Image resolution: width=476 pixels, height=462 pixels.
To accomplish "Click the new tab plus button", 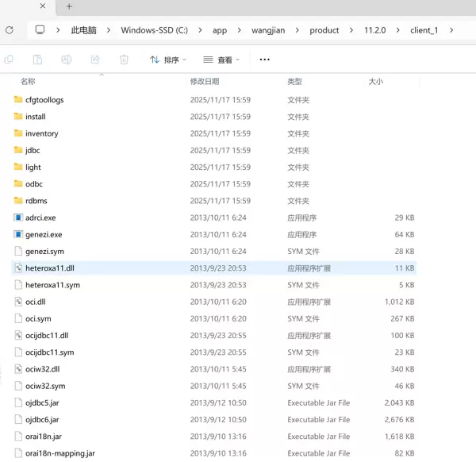I will pos(69,6).
